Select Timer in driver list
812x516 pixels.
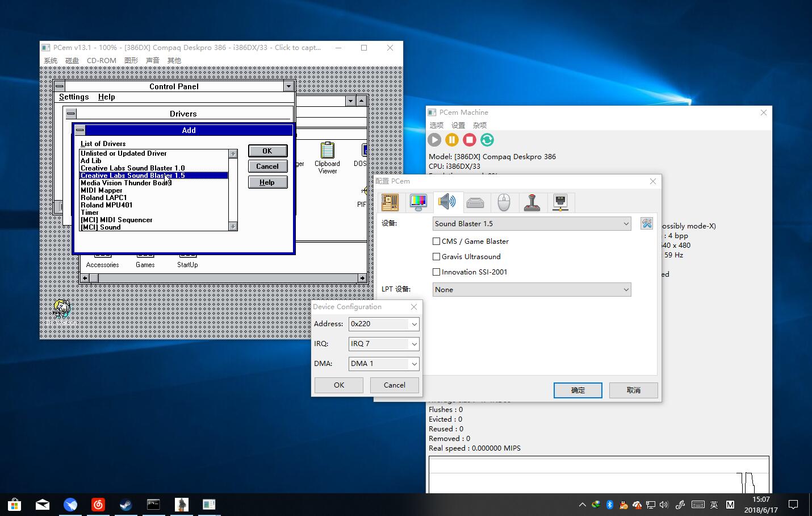[154, 213]
